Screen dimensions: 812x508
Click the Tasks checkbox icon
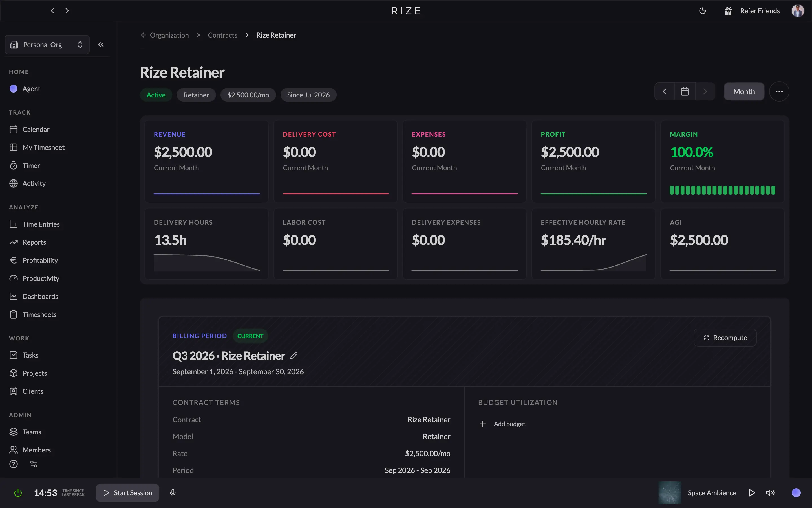coord(14,355)
